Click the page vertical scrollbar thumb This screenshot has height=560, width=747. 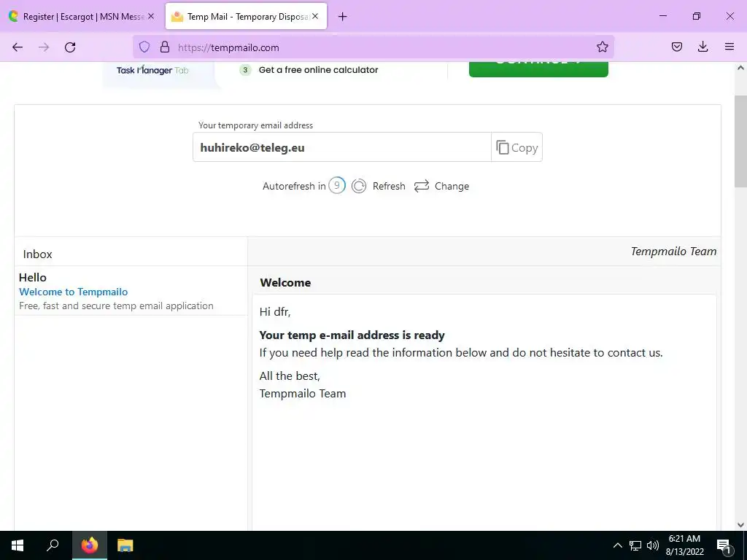click(x=740, y=141)
